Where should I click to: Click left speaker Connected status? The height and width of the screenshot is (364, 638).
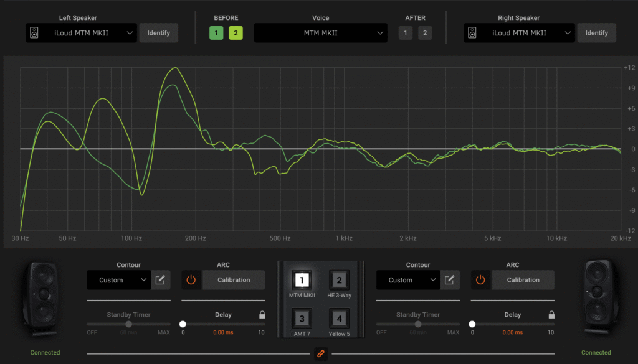click(45, 353)
